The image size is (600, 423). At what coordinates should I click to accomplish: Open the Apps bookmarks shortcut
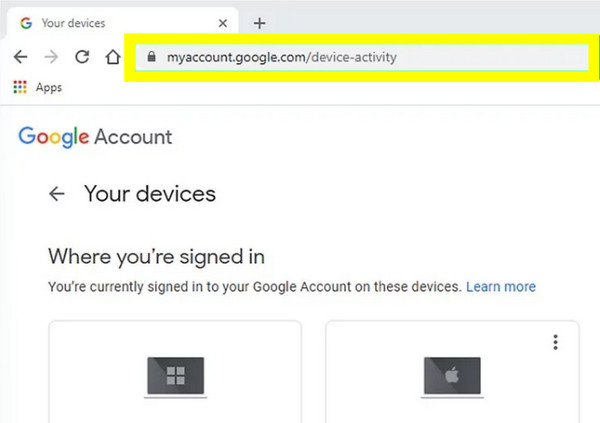(38, 87)
